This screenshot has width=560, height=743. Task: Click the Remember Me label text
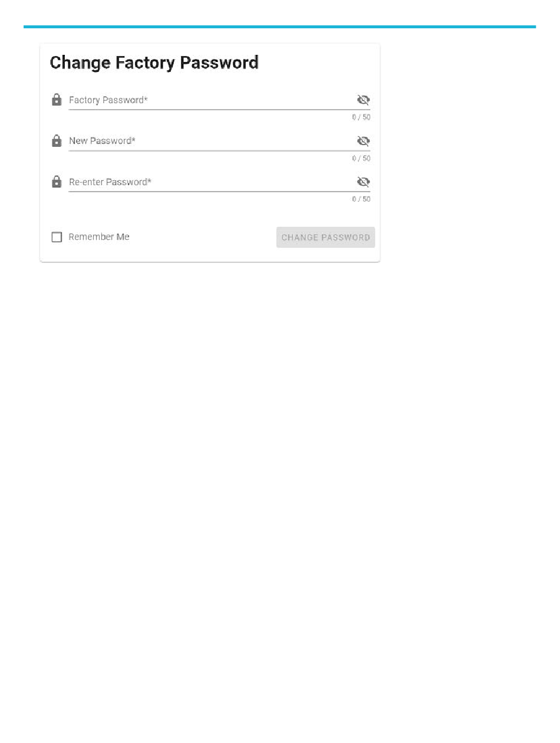click(99, 237)
